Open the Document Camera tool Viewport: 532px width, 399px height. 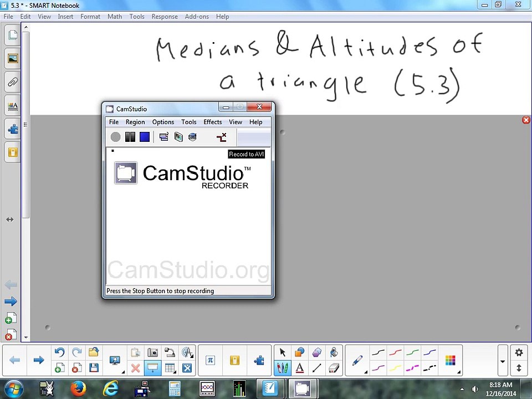(170, 352)
